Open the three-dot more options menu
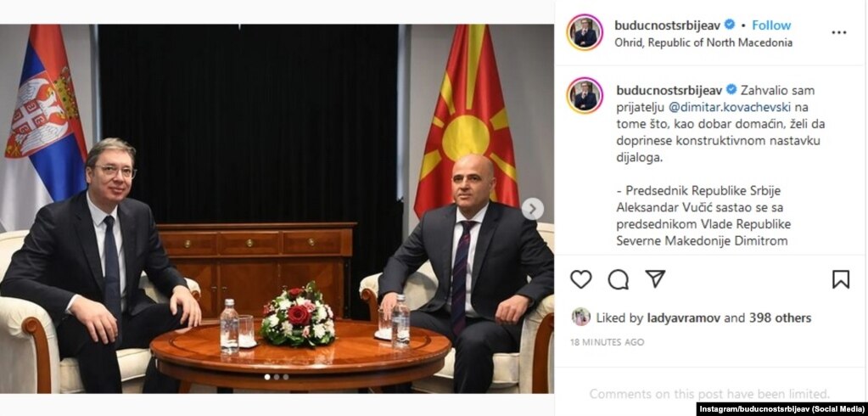The width and height of the screenshot is (868, 416). click(838, 32)
